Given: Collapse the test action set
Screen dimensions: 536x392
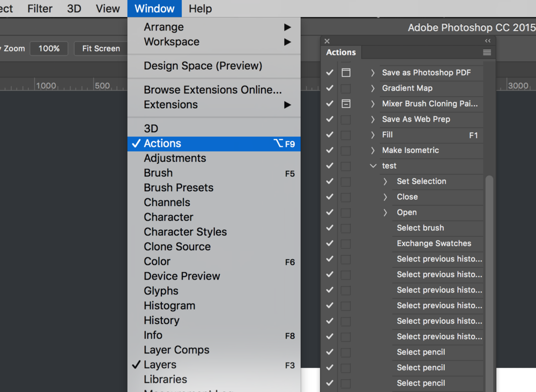Looking at the screenshot, I should (373, 166).
